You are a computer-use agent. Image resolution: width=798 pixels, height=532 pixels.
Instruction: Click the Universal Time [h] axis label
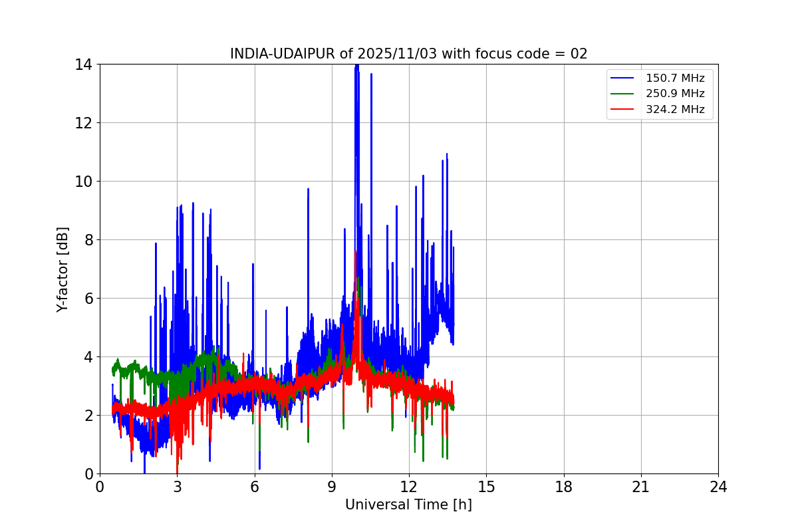(408, 505)
